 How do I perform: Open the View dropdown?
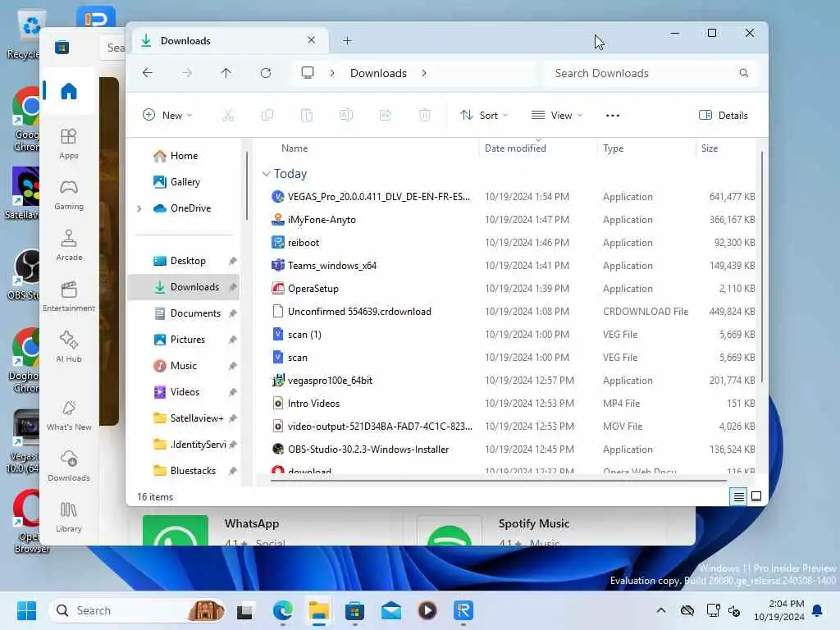click(557, 115)
